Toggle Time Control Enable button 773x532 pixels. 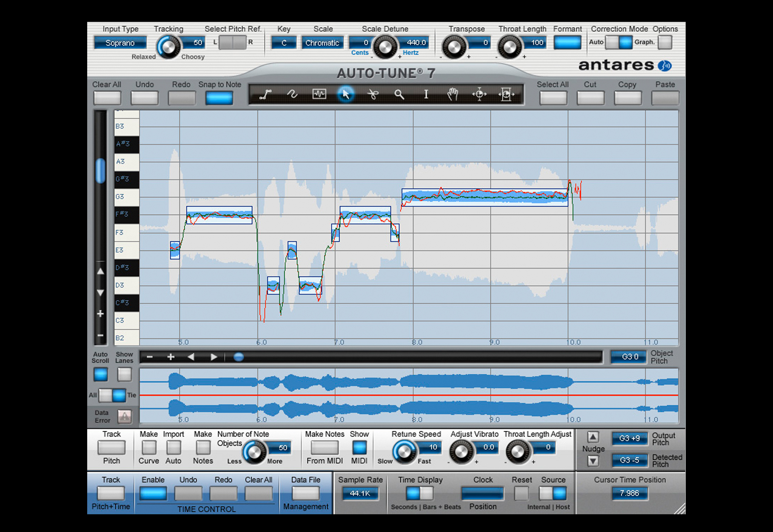click(x=153, y=493)
